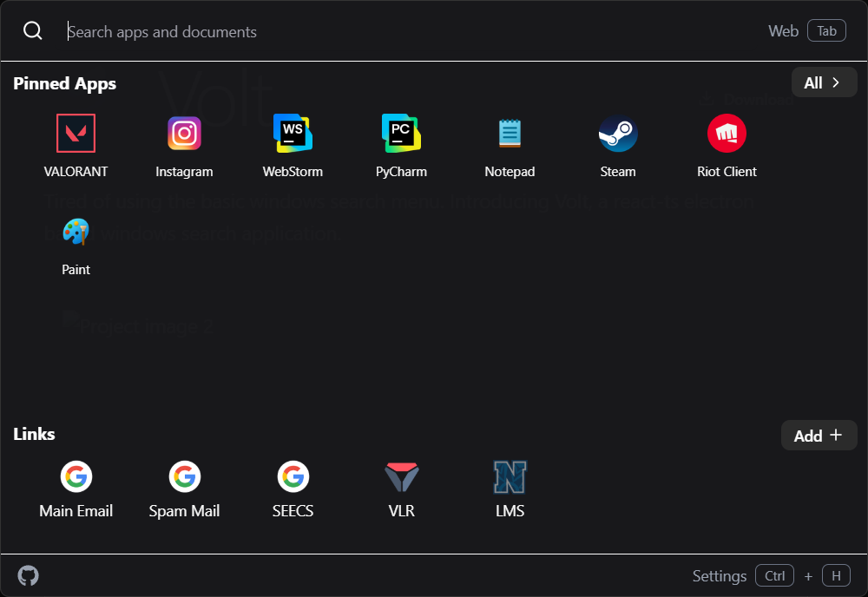Open Settings from the footer
Image resolution: width=868 pixels, height=597 pixels.
click(x=719, y=576)
